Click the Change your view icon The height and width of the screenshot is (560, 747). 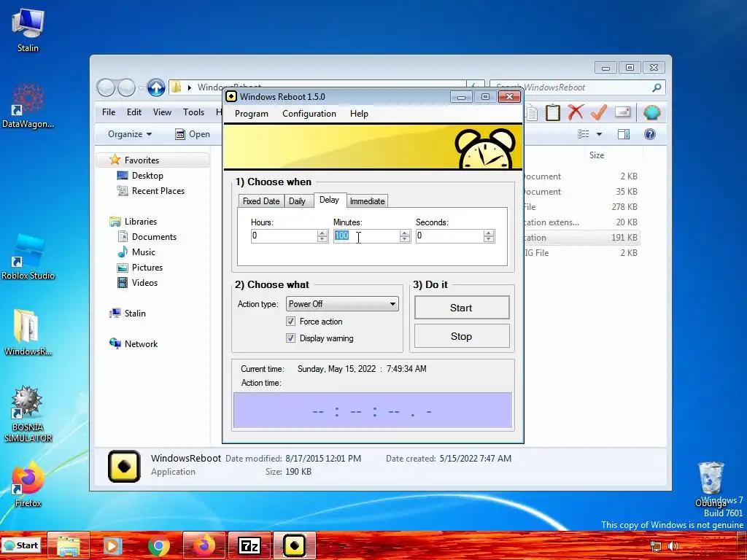point(584,134)
